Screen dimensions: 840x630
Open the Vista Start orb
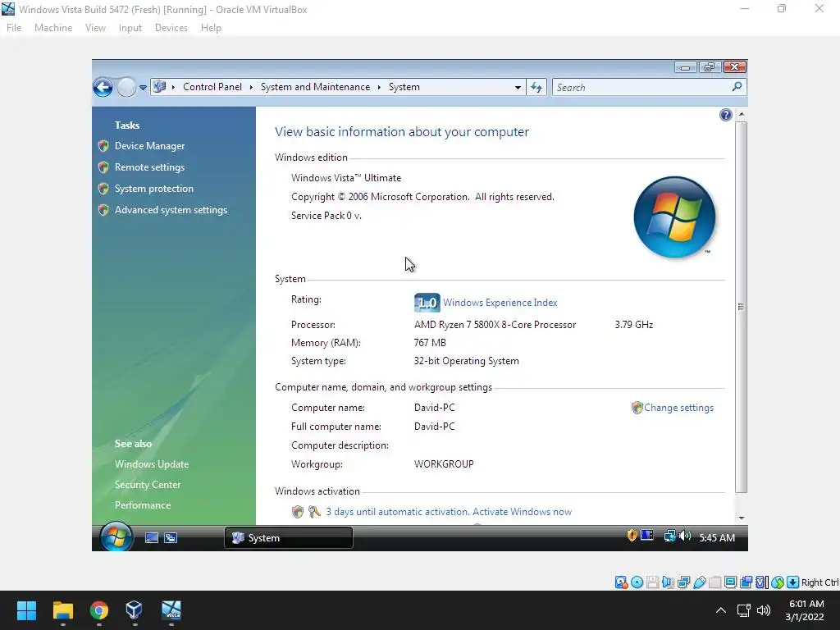[x=116, y=536]
